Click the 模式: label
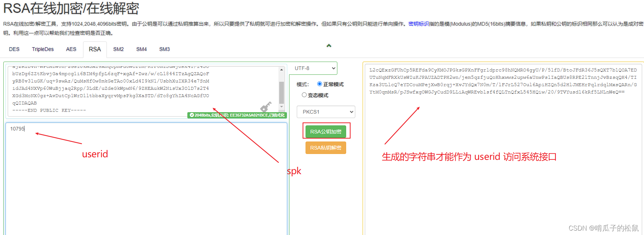644x235 pixels. click(303, 84)
